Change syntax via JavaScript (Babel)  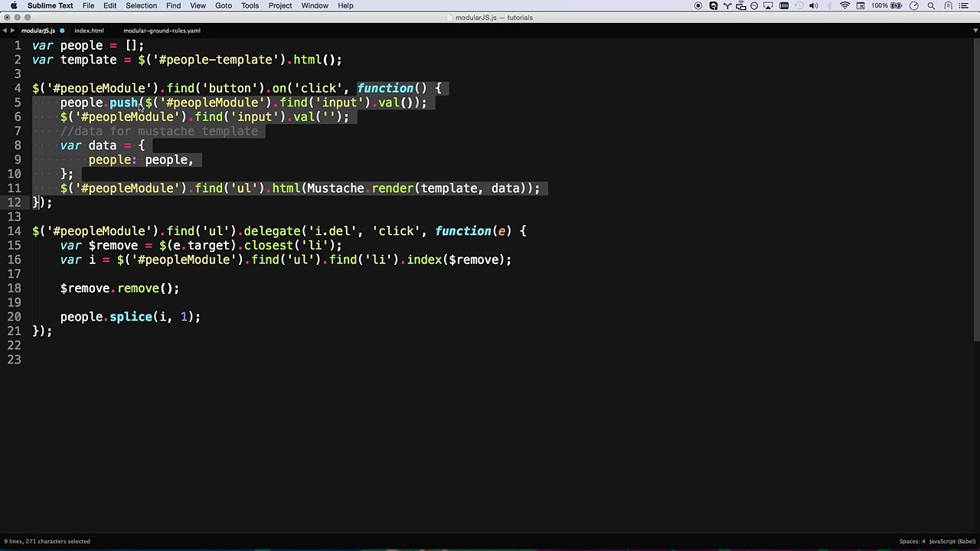click(x=952, y=541)
